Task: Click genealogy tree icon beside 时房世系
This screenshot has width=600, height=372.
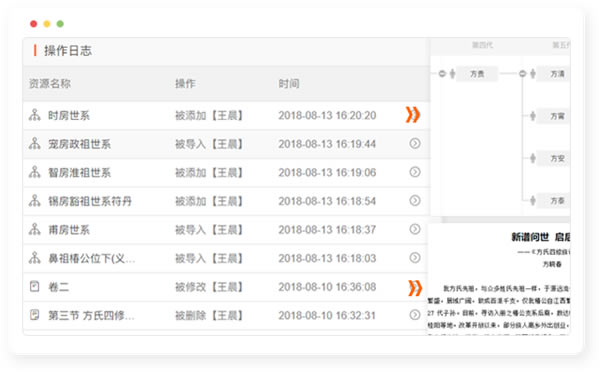Action: (x=34, y=115)
